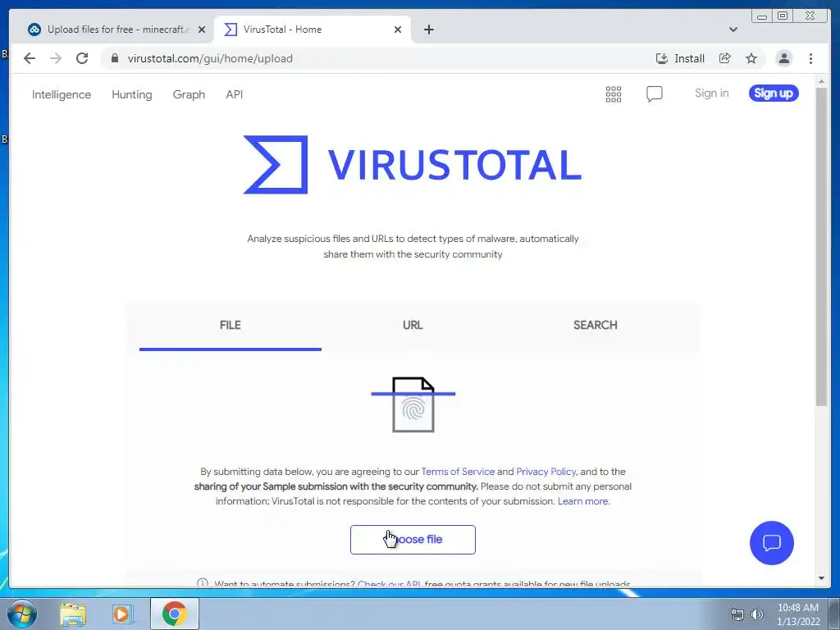Open Windows Media Player from taskbar
This screenshot has height=630, width=840.
121,614
